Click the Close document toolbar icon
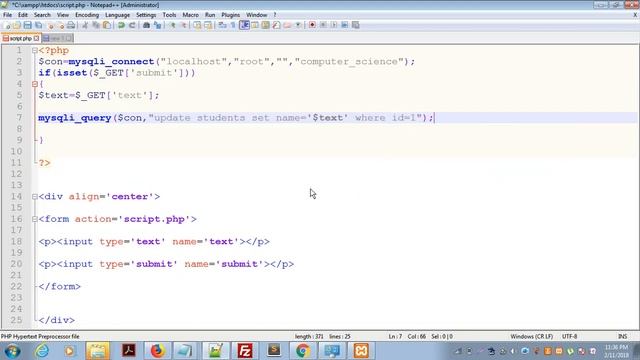The width and height of the screenshot is (640, 360). click(50, 25)
